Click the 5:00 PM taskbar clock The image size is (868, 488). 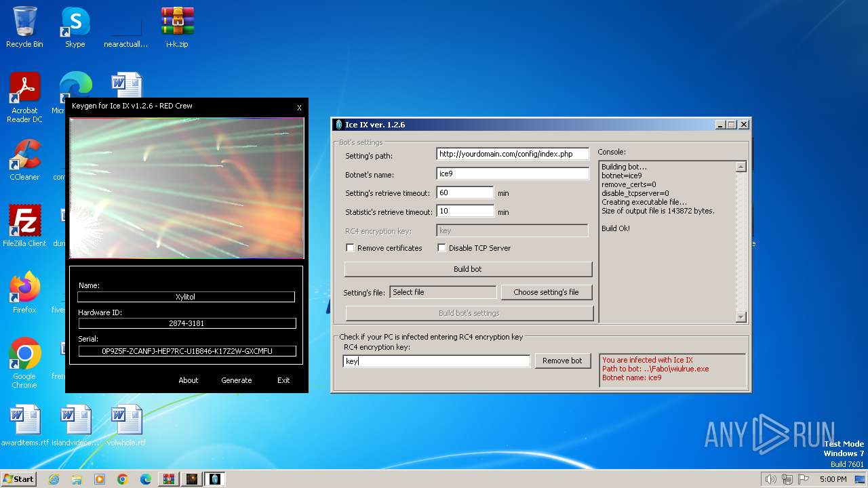coord(833,479)
